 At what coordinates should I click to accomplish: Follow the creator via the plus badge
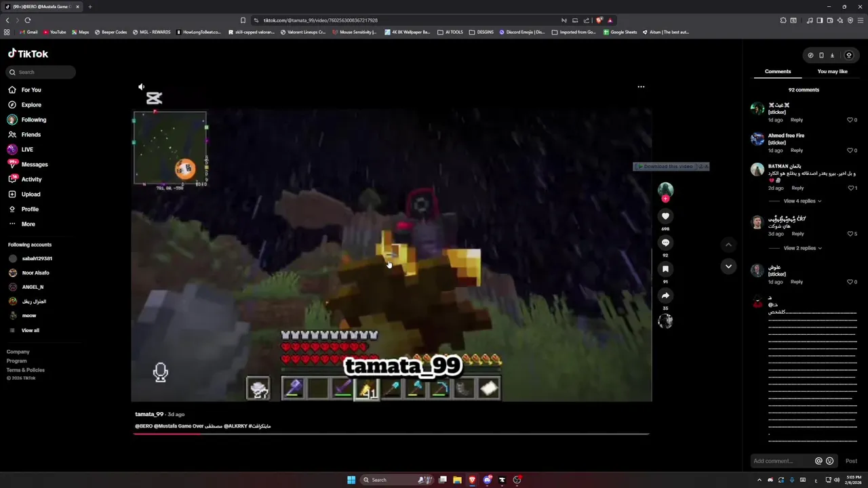(665, 199)
